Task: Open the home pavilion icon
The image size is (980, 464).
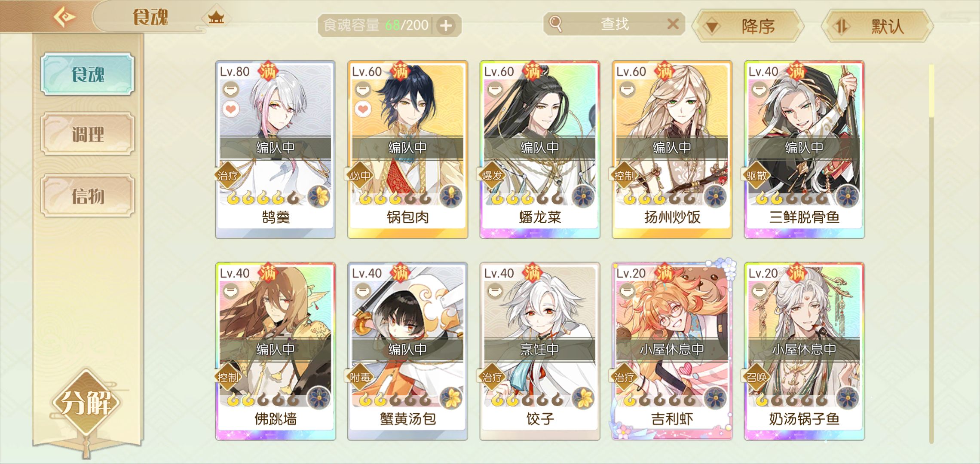Action: pyautogui.click(x=216, y=18)
